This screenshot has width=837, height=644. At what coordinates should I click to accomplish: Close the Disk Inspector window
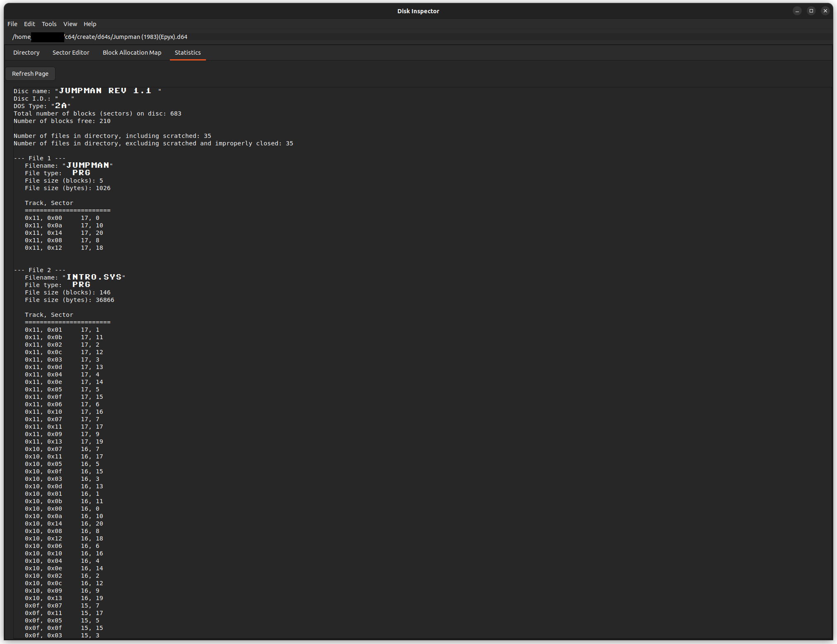[825, 11]
